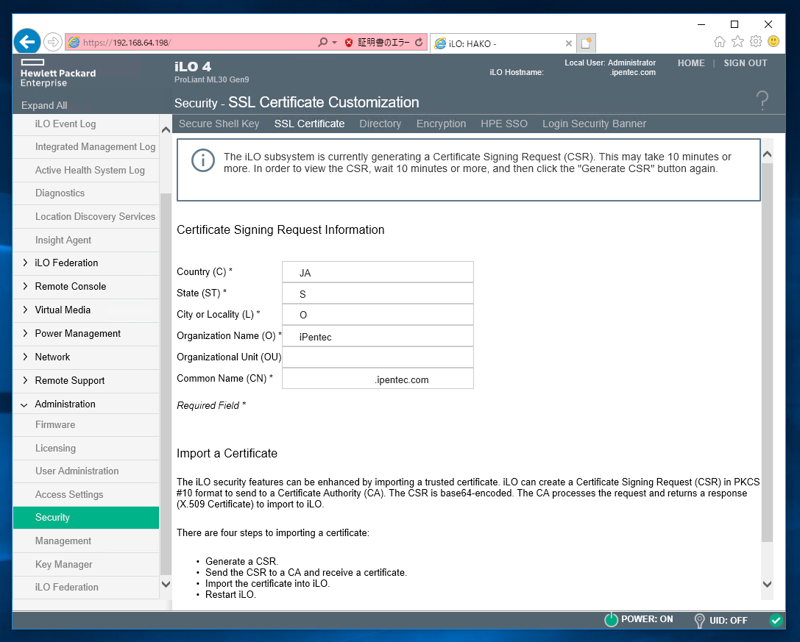The image size is (800, 642).
Task: Open the address bar dropdown arrow
Action: click(x=334, y=42)
